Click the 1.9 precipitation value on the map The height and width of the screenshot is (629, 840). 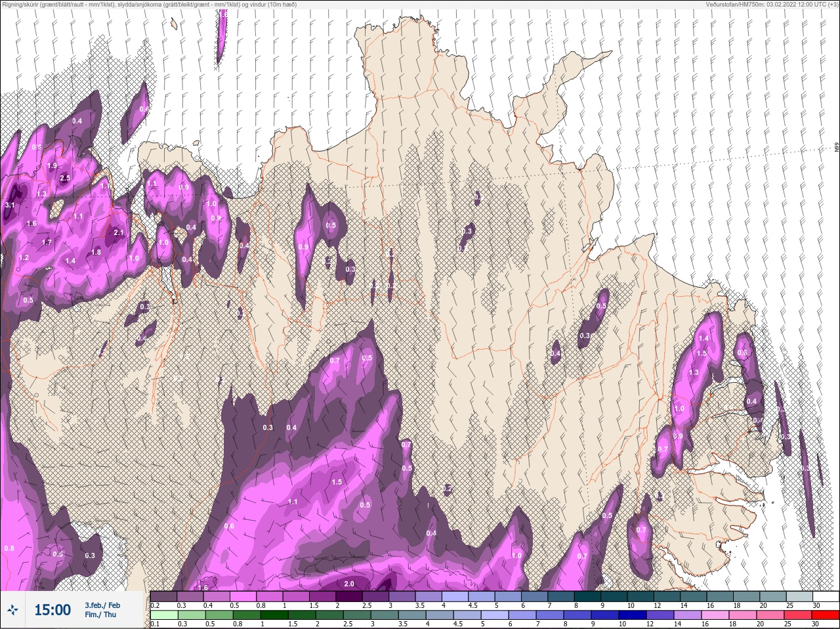point(52,166)
